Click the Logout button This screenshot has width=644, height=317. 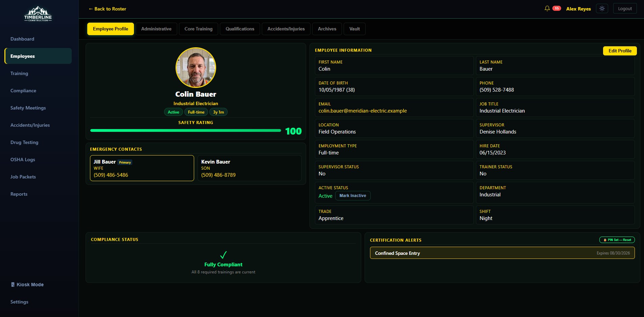pyautogui.click(x=625, y=8)
